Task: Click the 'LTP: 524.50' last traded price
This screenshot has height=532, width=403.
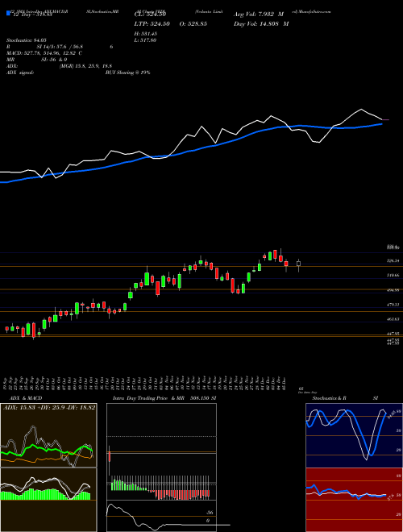Action: tap(152, 23)
